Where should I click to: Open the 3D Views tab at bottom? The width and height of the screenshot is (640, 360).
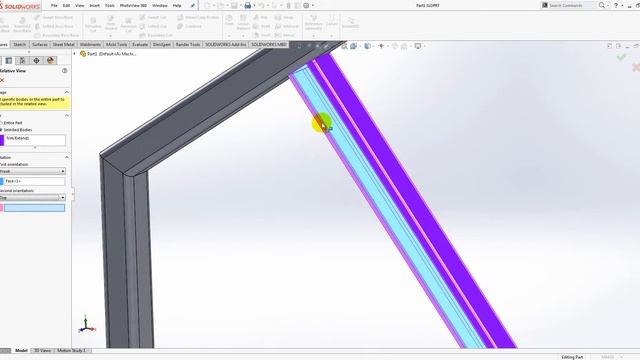pos(42,351)
